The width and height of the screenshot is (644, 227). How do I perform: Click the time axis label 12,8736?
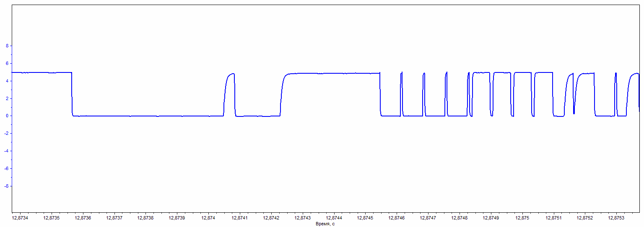tap(83, 218)
